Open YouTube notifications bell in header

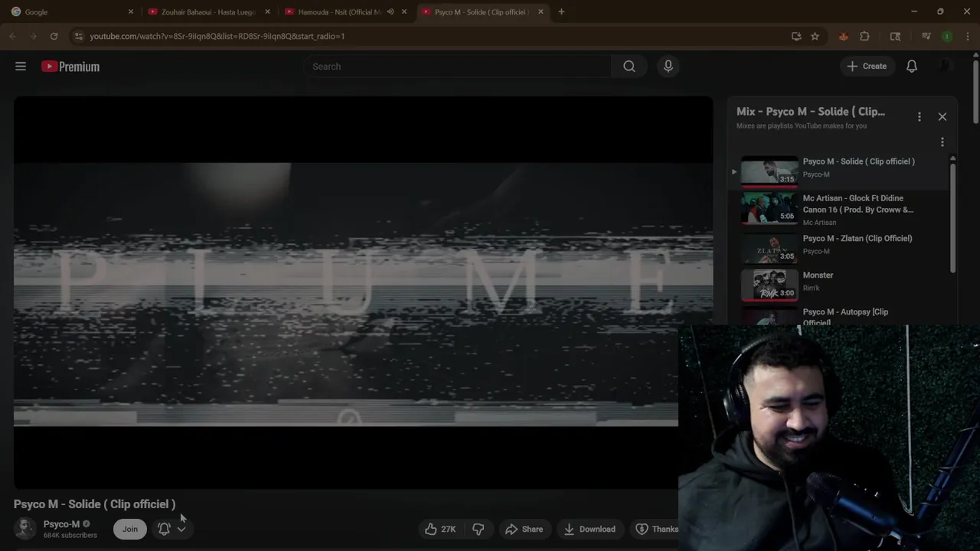[912, 67]
